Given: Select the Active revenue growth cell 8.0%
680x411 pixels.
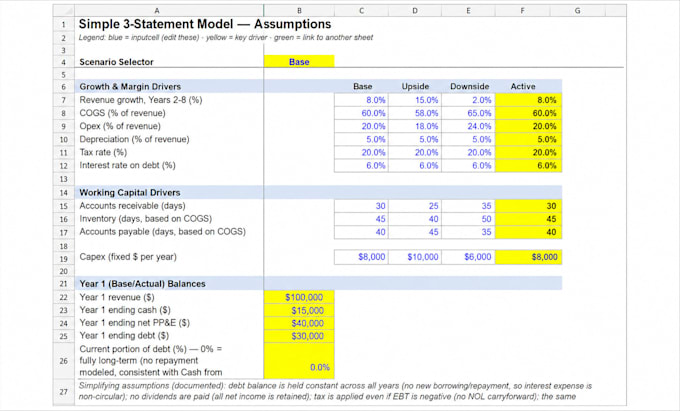Looking at the screenshot, I should tap(528, 100).
